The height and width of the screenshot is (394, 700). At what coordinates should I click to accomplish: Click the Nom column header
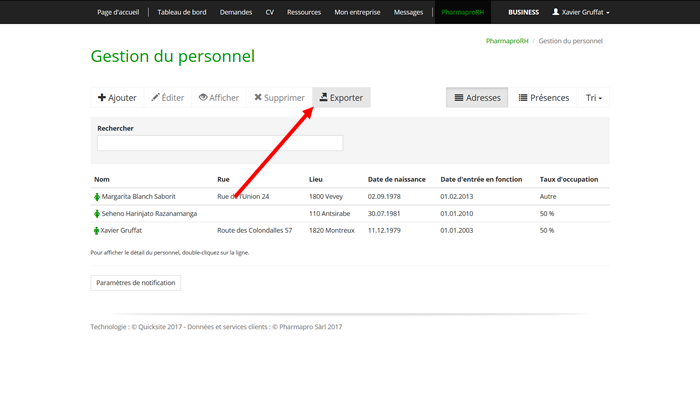point(102,179)
